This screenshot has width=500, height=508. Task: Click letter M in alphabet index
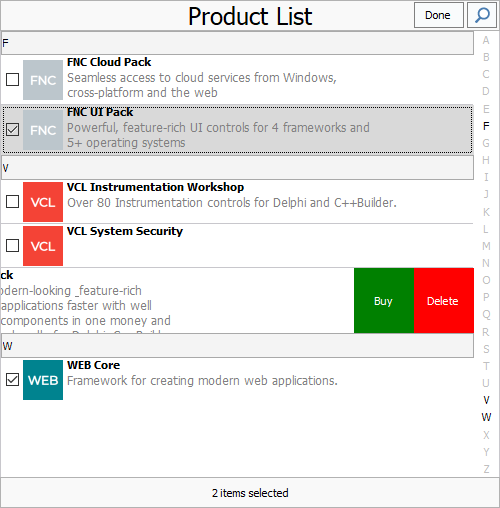coord(486,246)
